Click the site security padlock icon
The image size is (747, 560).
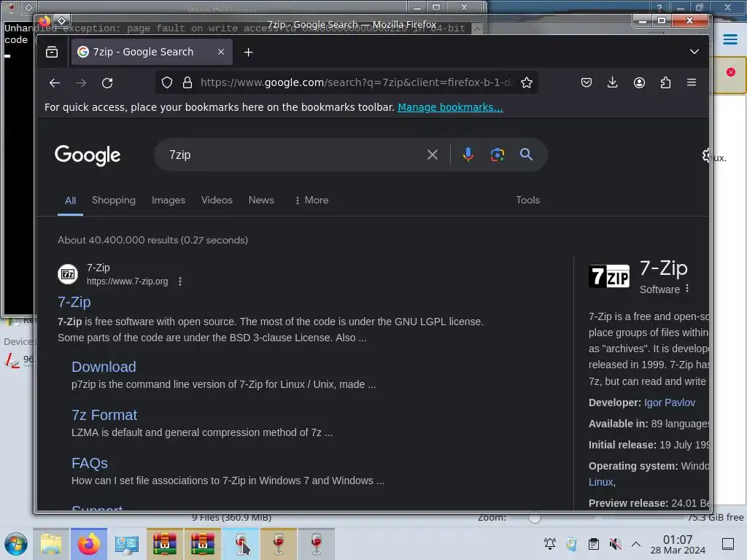click(187, 83)
